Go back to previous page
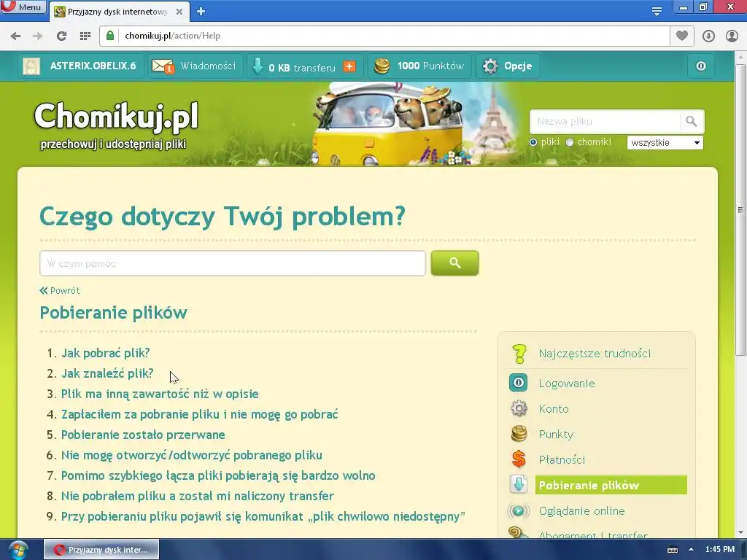Image resolution: width=747 pixels, height=560 pixels. (x=15, y=36)
